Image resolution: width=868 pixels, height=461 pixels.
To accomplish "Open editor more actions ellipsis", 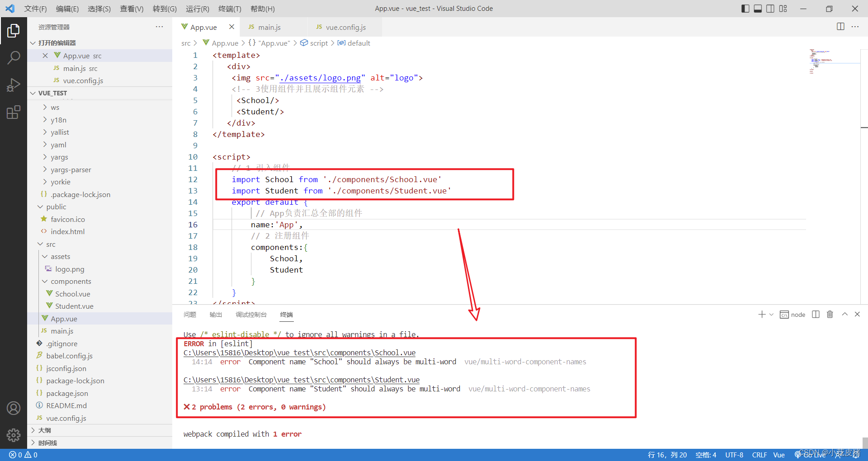I will click(x=855, y=27).
